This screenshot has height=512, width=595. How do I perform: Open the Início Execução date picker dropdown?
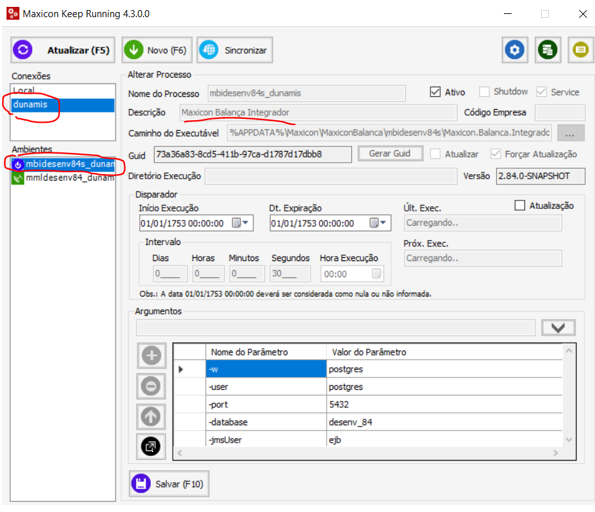(240, 223)
